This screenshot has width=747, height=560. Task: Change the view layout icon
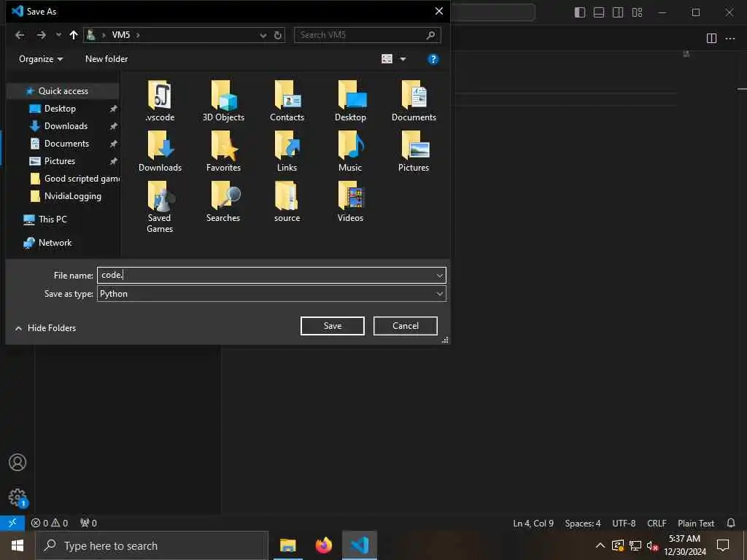click(x=387, y=59)
